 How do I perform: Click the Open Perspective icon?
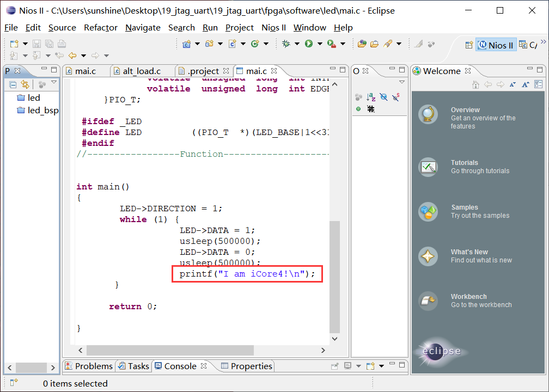click(469, 45)
